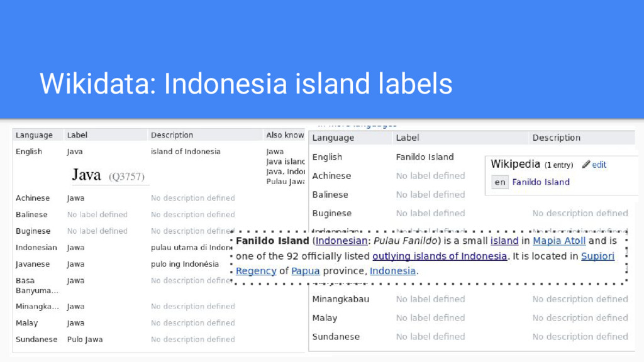Click the Supiori link

pyautogui.click(x=597, y=256)
